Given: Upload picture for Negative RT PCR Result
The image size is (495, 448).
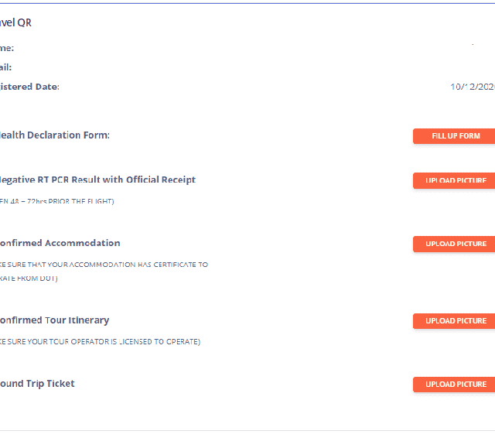Looking at the screenshot, I should click(x=455, y=181).
